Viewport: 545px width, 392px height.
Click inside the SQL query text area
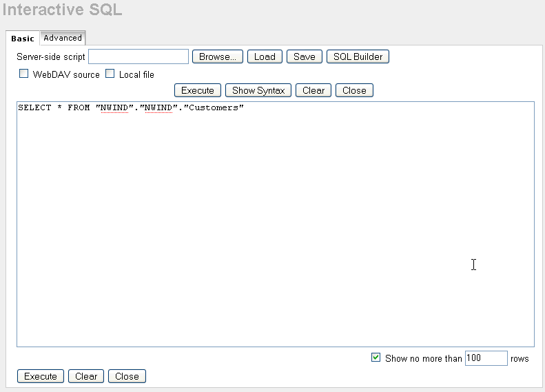tap(276, 227)
